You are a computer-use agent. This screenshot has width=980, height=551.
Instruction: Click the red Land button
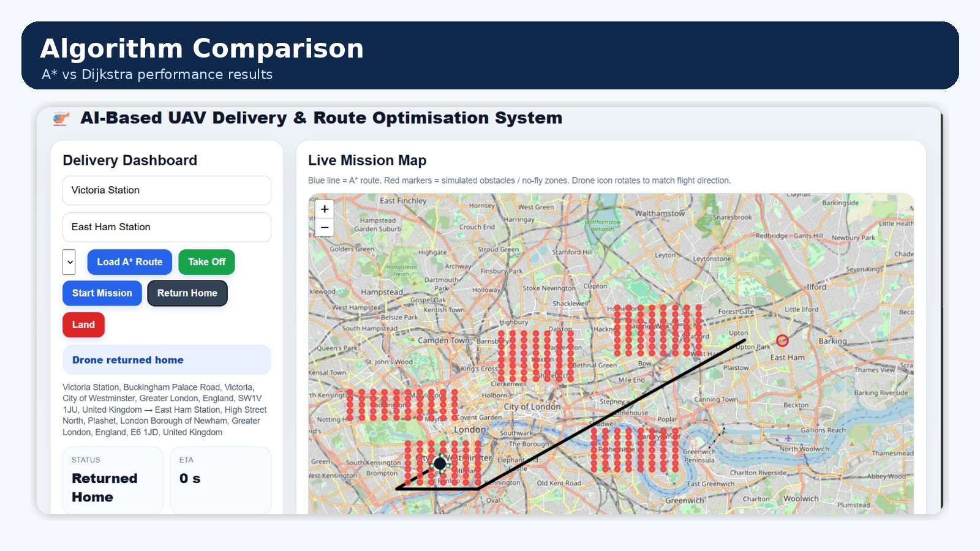(x=83, y=324)
